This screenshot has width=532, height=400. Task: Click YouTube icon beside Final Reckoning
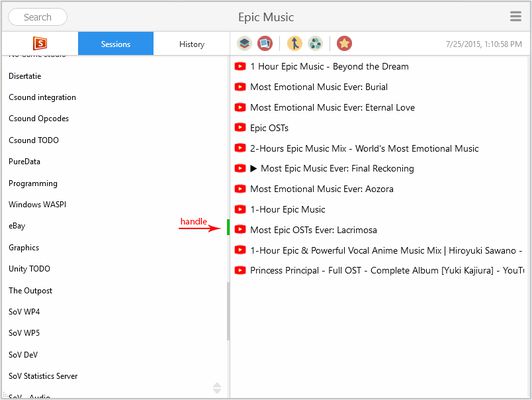(x=240, y=168)
